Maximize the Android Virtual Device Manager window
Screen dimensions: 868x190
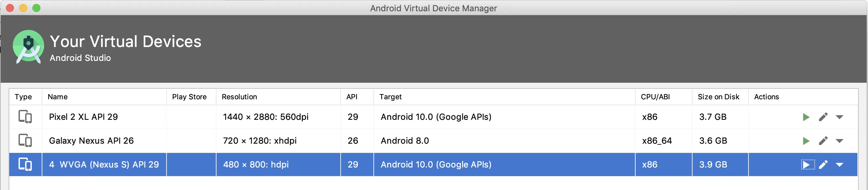[36, 8]
